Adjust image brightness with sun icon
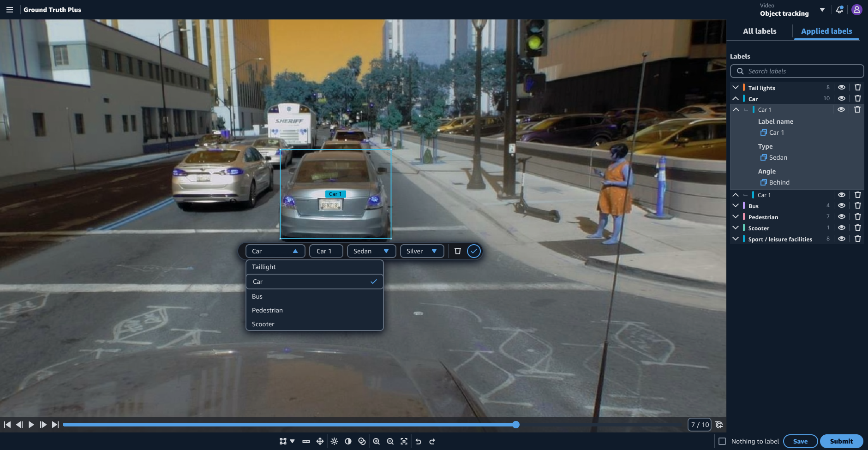This screenshot has height=450, width=868. [334, 441]
